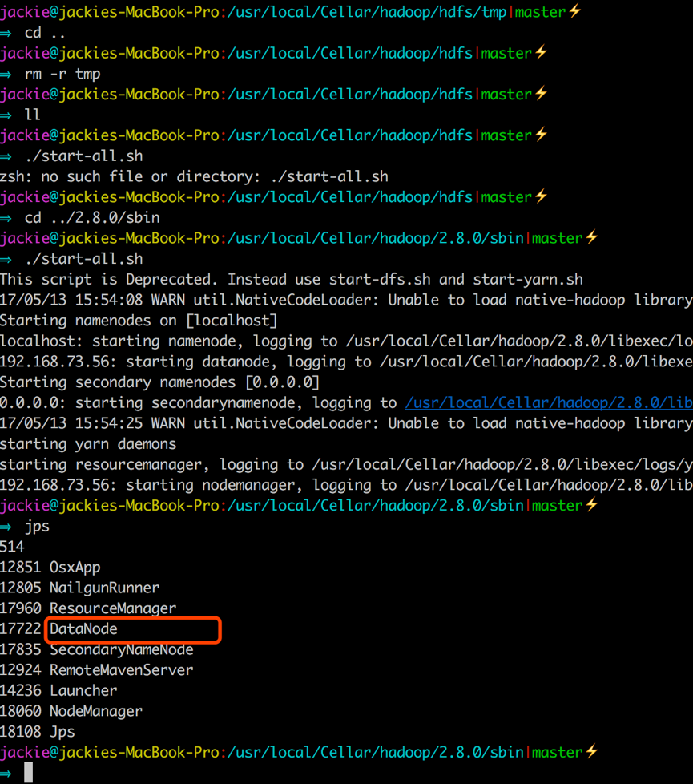
Task: Click '12924 RemoteMavenServer' process entry
Action: click(96, 670)
